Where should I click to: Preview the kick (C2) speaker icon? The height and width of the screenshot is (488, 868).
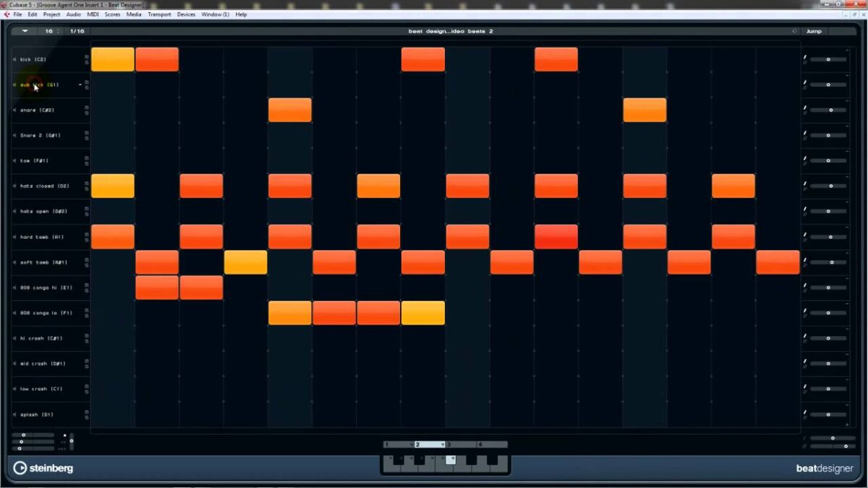tap(15, 59)
